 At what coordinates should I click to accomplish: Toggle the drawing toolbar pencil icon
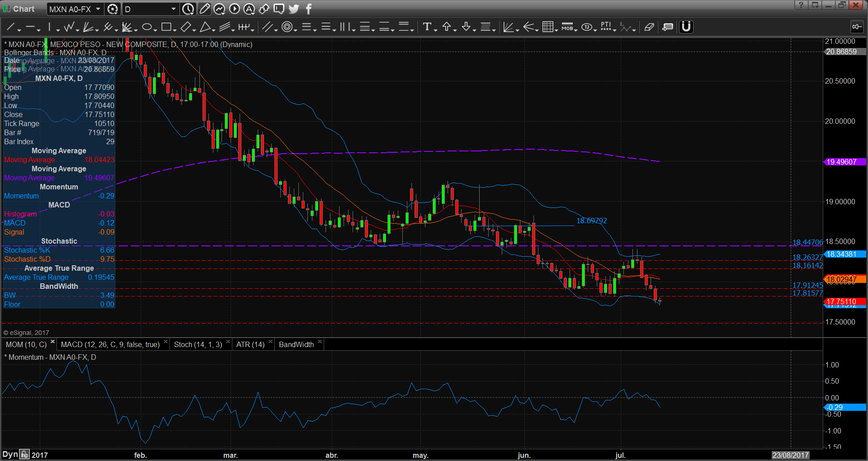coord(204,9)
